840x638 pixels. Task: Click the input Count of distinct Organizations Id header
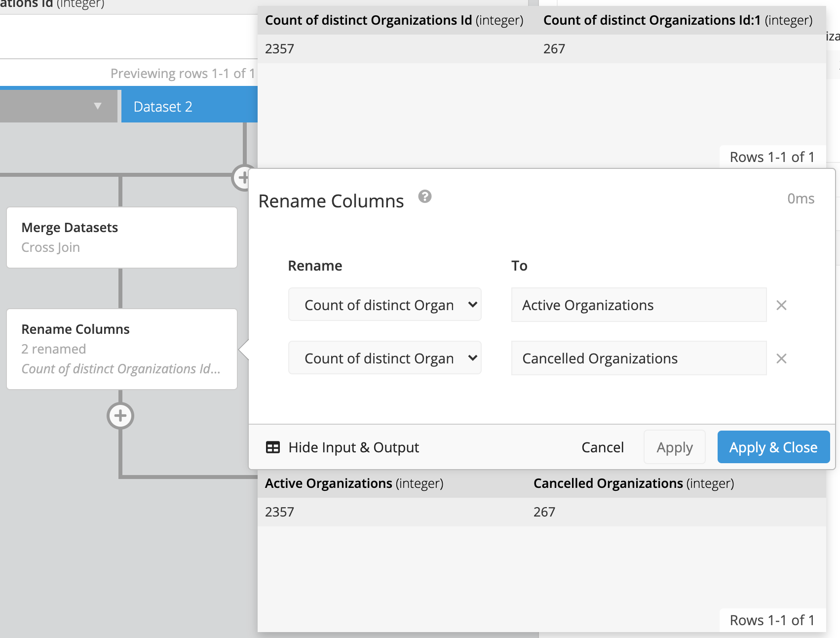394,20
